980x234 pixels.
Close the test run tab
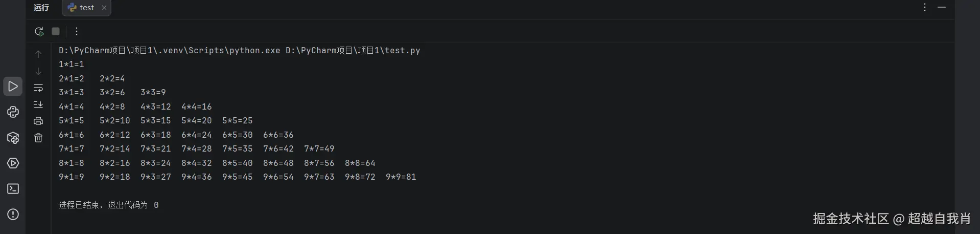pyautogui.click(x=104, y=8)
